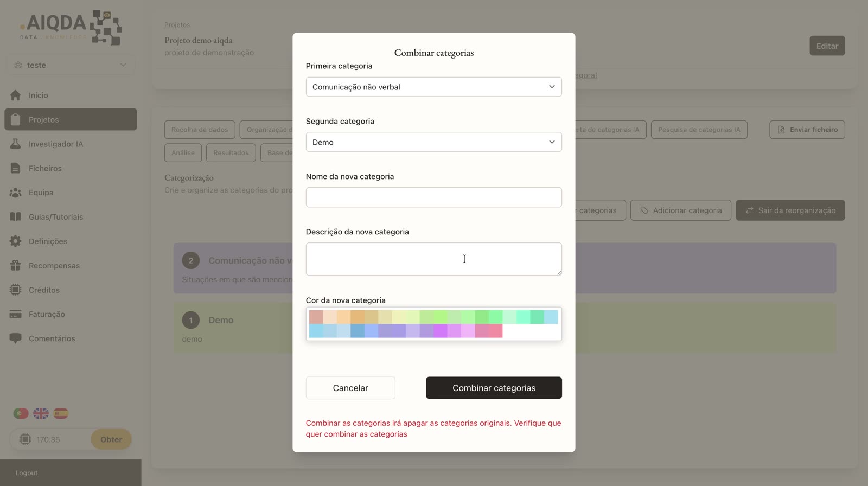Image resolution: width=868 pixels, height=486 pixels.
Task: Click the Obter credits button
Action: 111,439
